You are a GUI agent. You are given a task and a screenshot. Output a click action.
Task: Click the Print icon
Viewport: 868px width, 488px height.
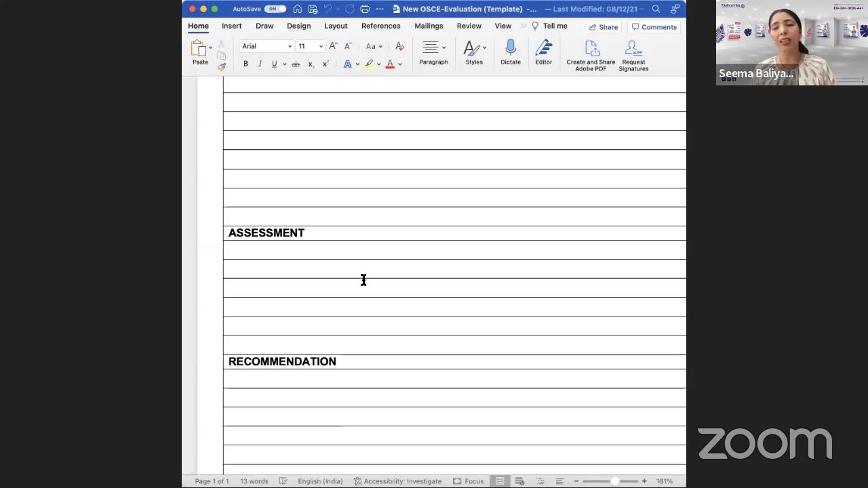pos(365,9)
